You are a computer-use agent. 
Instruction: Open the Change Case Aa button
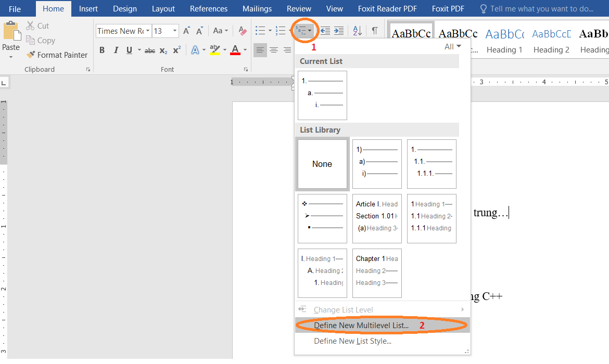click(x=220, y=31)
